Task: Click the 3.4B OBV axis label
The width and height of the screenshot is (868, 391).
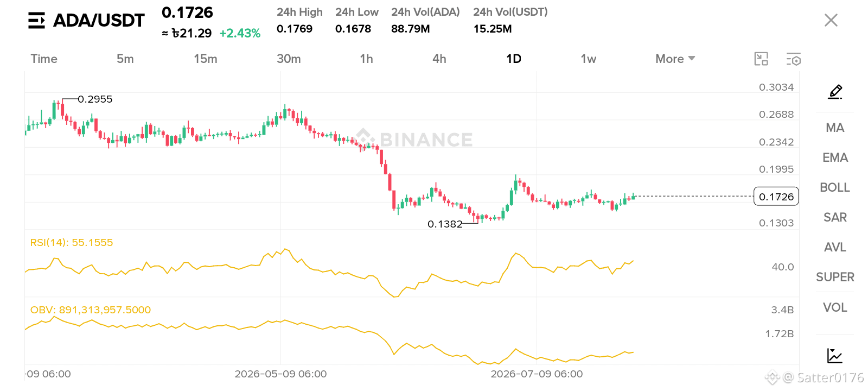Action: coord(782,310)
